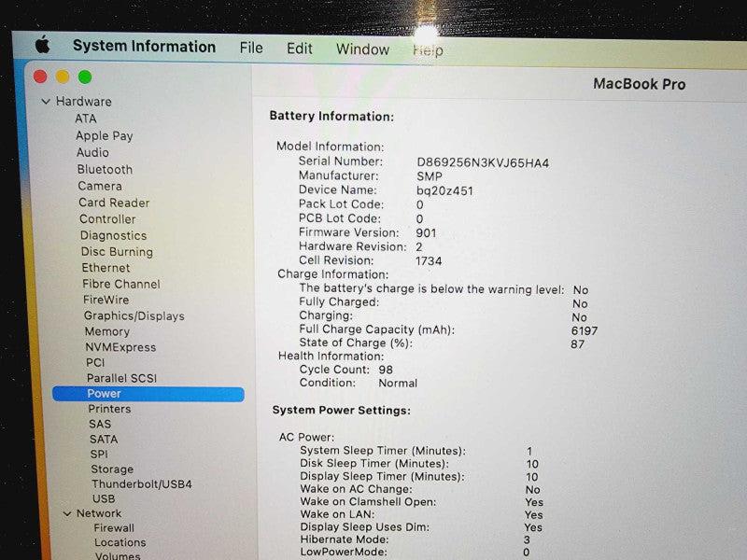This screenshot has height=560, width=747.
Task: Select Ethernet in the sidebar
Action: point(106,268)
